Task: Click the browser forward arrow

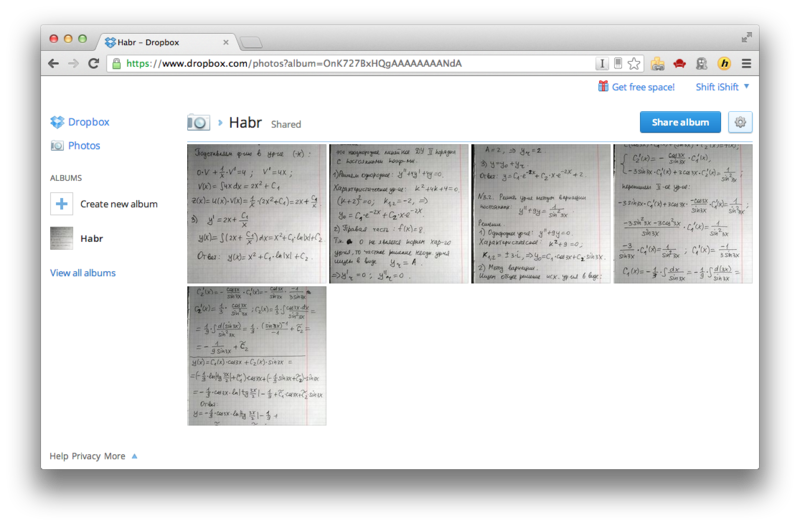Action: point(73,63)
